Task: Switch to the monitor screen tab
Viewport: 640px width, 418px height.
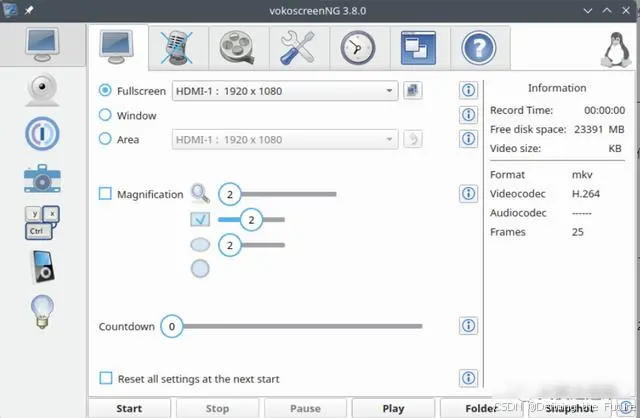Action: (x=117, y=47)
